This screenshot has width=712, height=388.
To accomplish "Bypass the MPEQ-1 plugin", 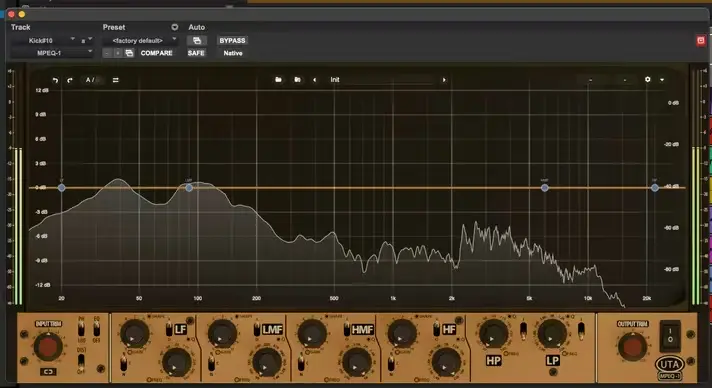I will coord(232,40).
